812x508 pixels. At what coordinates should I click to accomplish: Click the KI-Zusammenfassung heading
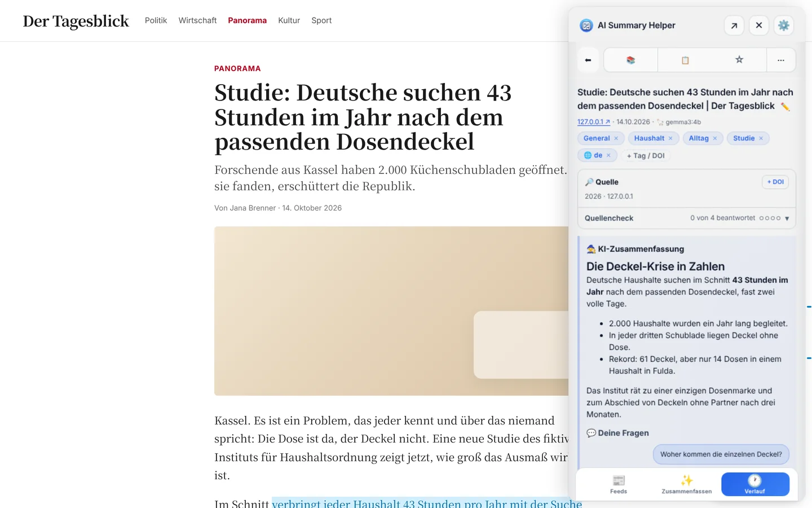pos(636,249)
